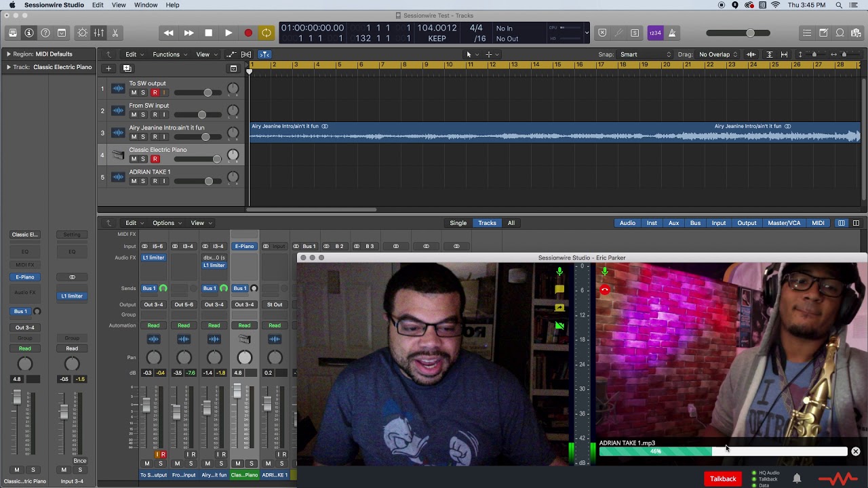Add a new track with plus button
The height and width of the screenshot is (488, 868).
click(108, 68)
